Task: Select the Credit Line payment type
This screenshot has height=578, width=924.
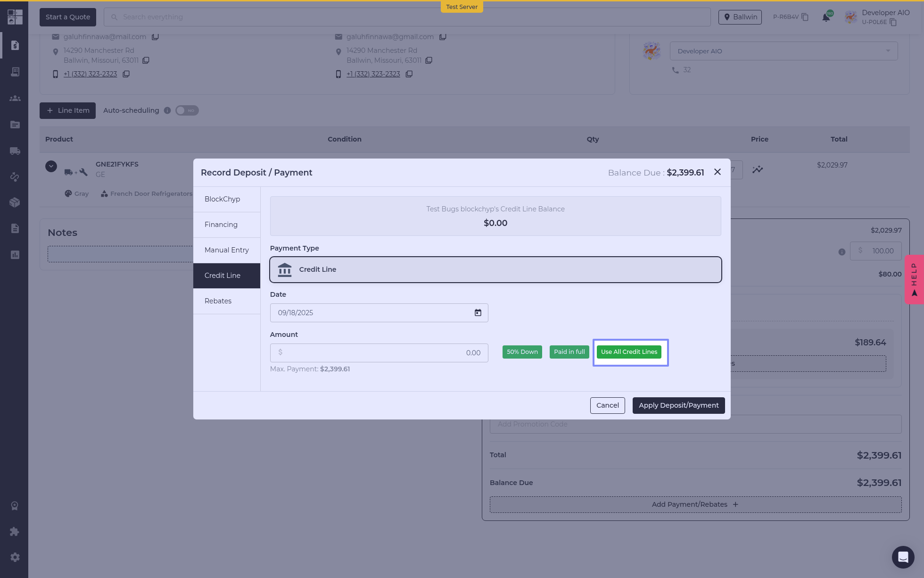Action: coord(495,269)
